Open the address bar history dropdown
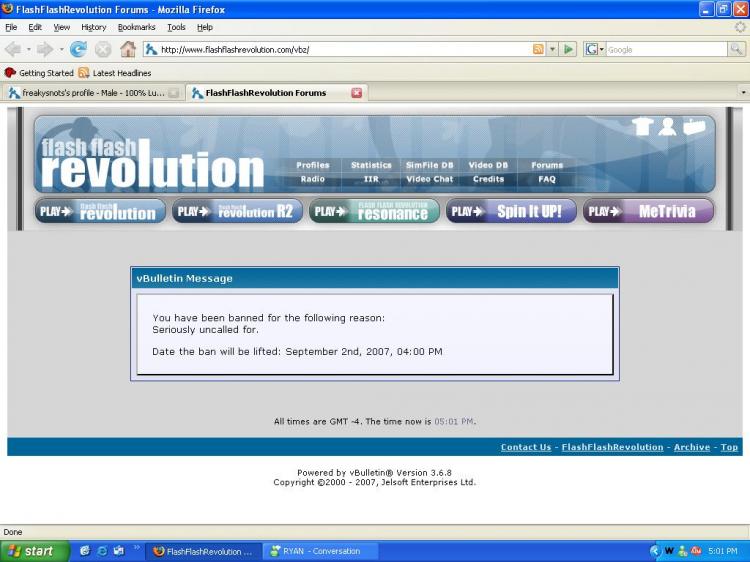 pyautogui.click(x=552, y=49)
